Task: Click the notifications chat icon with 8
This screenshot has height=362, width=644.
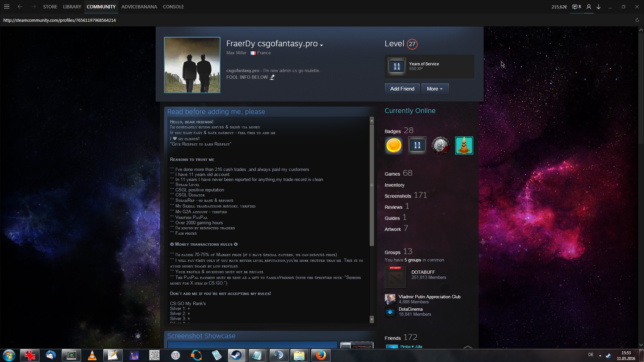Action: [x=576, y=7]
